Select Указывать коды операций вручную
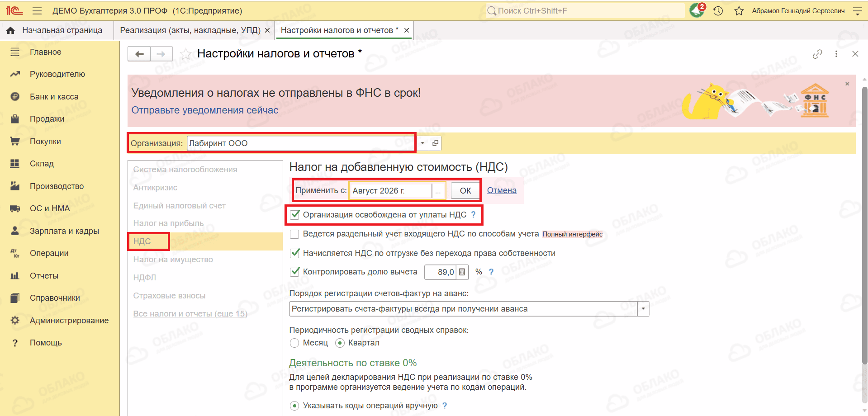Image resolution: width=868 pixels, height=416 pixels. pyautogui.click(x=294, y=406)
